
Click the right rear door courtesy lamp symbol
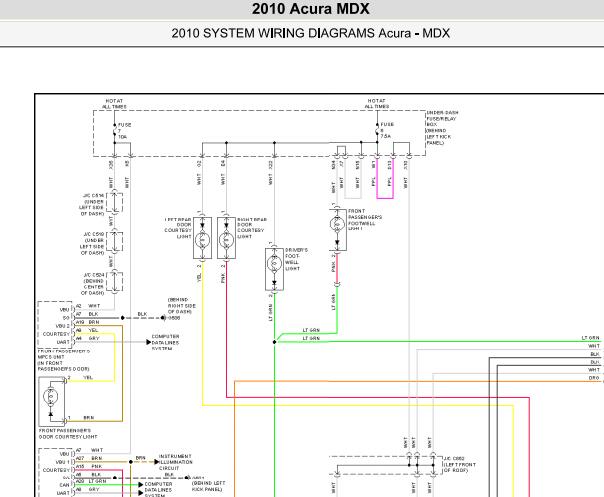point(226,240)
